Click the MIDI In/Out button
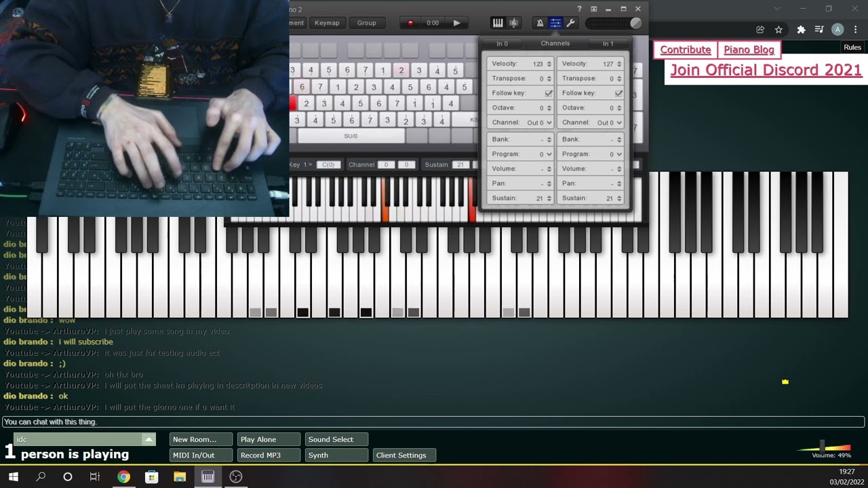Image resolution: width=868 pixels, height=488 pixels. click(x=201, y=455)
